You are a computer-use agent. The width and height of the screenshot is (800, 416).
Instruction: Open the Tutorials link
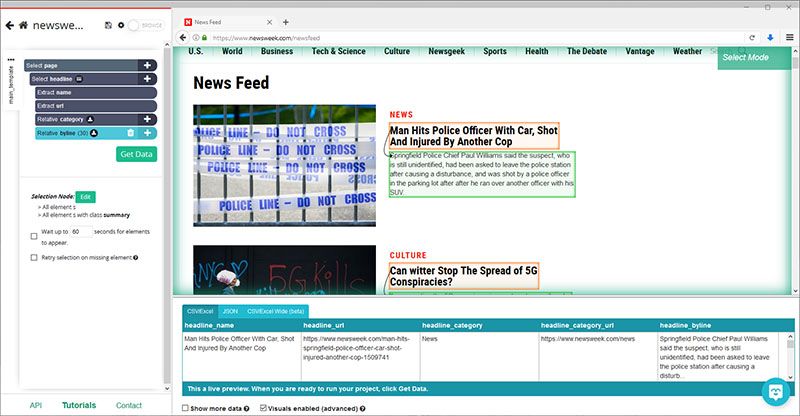coord(79,405)
